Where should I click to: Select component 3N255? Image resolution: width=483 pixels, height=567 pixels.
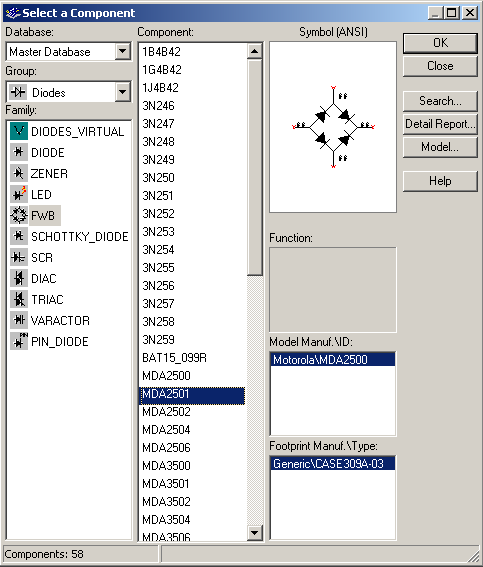coord(158,268)
